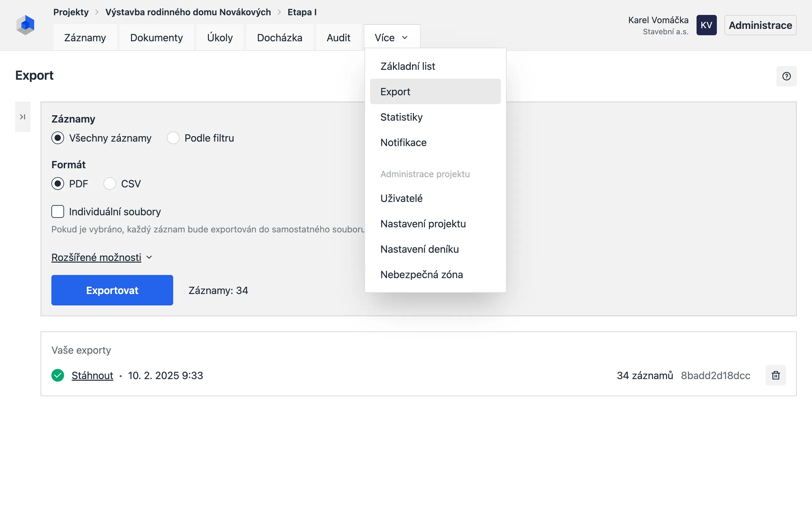
Task: Open Notifikace from the menu
Action: tap(435, 143)
